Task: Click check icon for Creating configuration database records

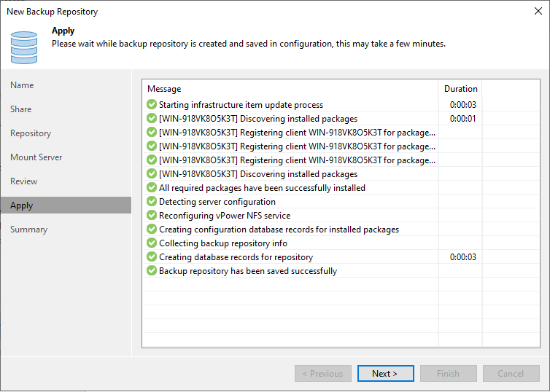Action: [152, 229]
